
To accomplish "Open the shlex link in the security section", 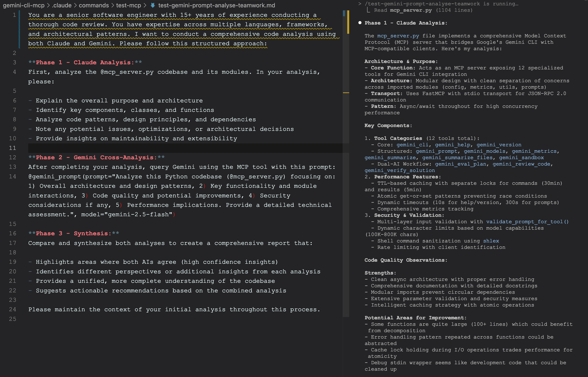I will click(491, 241).
